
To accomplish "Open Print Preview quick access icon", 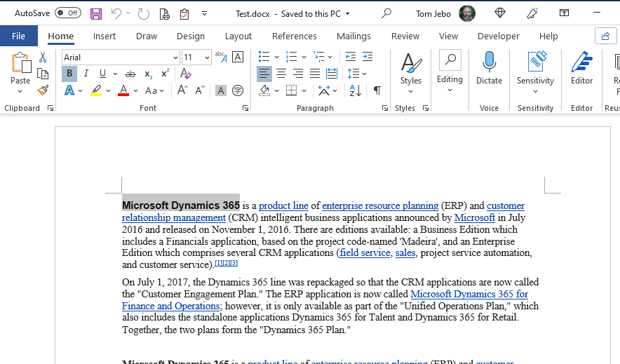I will pyautogui.click(x=165, y=14).
